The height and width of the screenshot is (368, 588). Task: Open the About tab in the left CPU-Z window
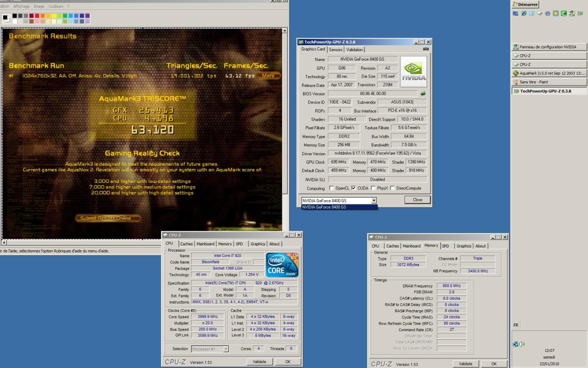click(x=275, y=244)
